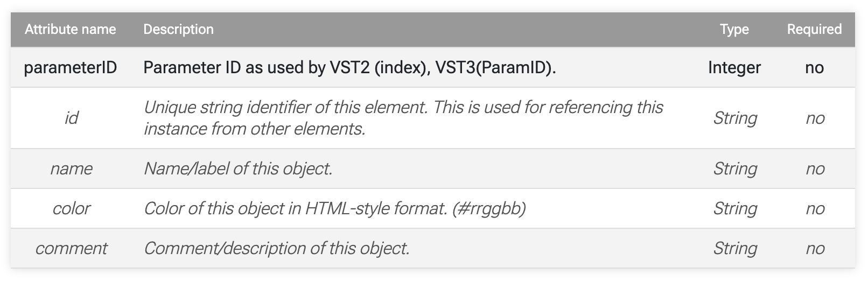Click the Integer type cell
This screenshot has height=281, width=868.
(734, 67)
